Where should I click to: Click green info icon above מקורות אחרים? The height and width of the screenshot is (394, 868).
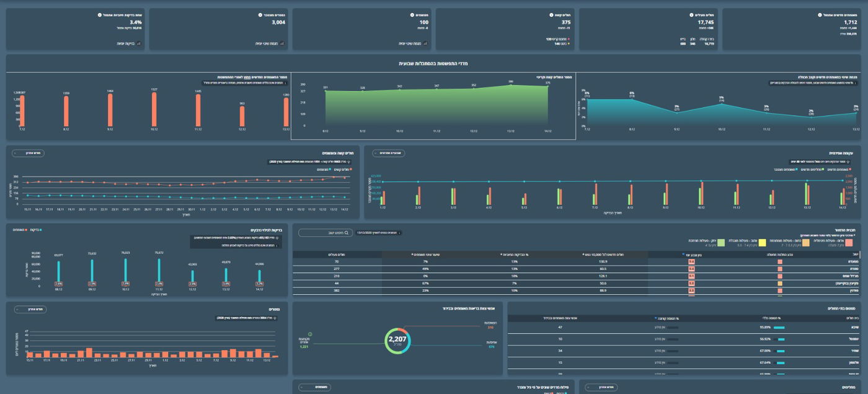tap(310, 334)
